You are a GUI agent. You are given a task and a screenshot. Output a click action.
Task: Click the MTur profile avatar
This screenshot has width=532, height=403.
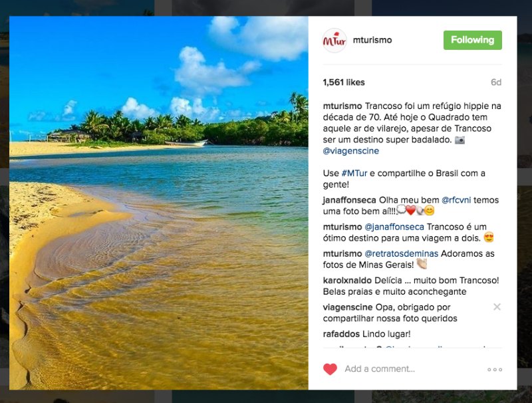click(334, 41)
